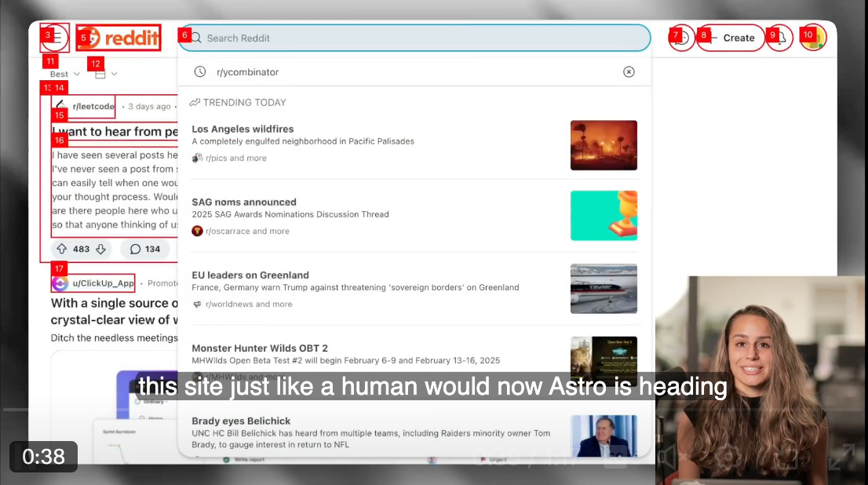This screenshot has height=485, width=868.
Task: Open the 134 comments button
Action: point(145,249)
